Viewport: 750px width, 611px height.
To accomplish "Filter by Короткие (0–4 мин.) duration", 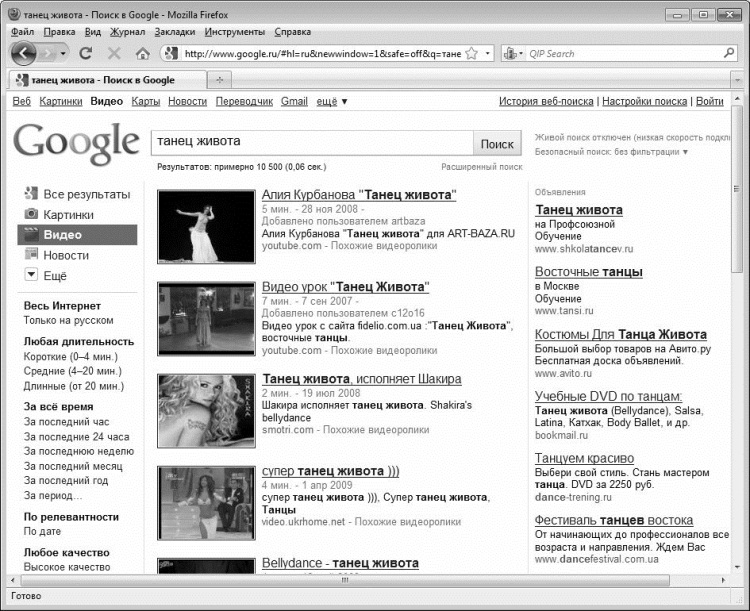I will (x=70, y=356).
